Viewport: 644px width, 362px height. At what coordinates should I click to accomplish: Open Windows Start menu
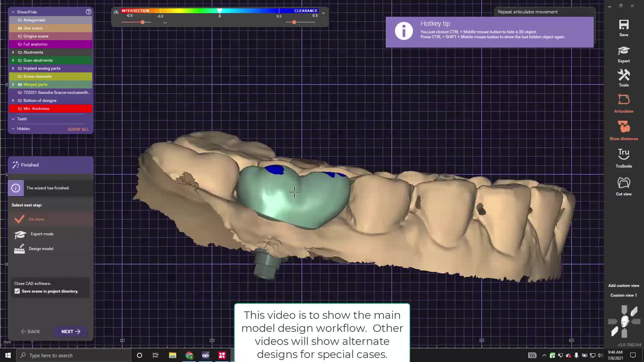(x=8, y=355)
